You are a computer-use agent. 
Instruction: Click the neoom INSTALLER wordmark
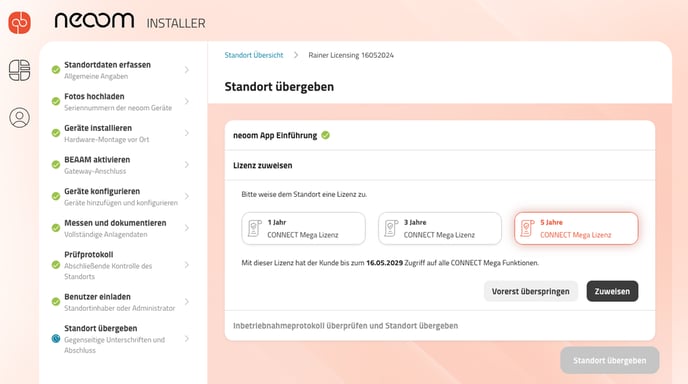click(130, 21)
